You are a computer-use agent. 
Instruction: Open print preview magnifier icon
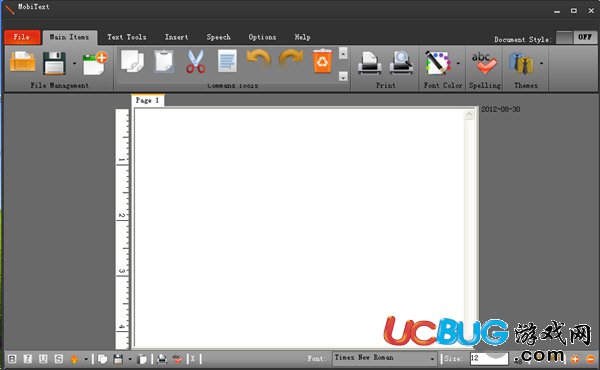click(401, 62)
